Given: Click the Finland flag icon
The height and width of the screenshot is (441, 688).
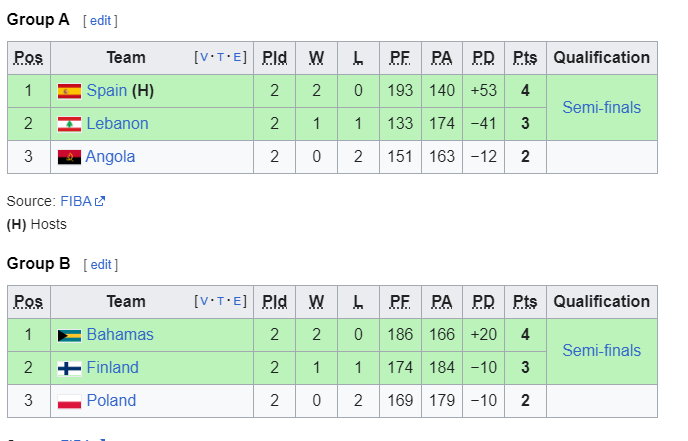Looking at the screenshot, I should (69, 368).
